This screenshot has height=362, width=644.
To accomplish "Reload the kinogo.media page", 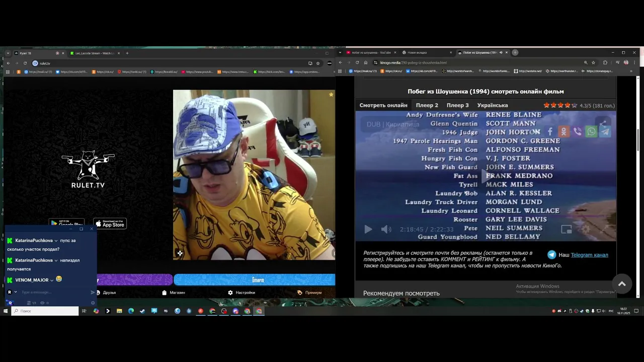I will 357,63.
